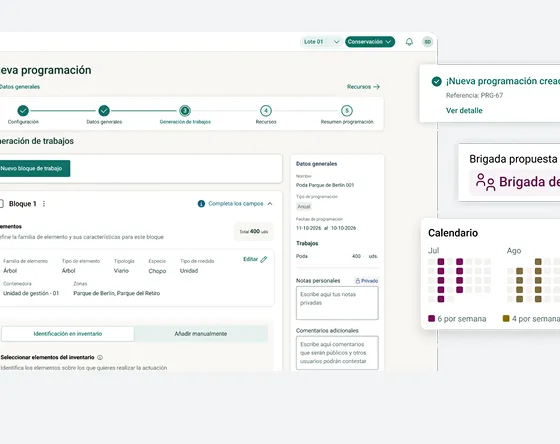Click Poda Parque de Berlín 001 name
Screen dimensions: 560x444
point(325,185)
